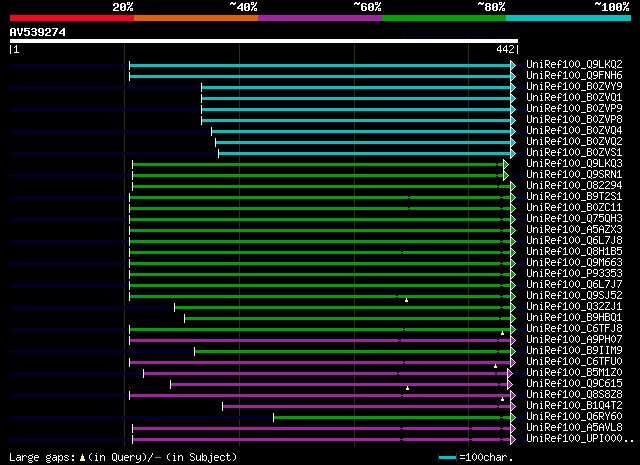
Task: Click the yellow query gap marker below Q9C615 bar
Action: tap(407, 388)
